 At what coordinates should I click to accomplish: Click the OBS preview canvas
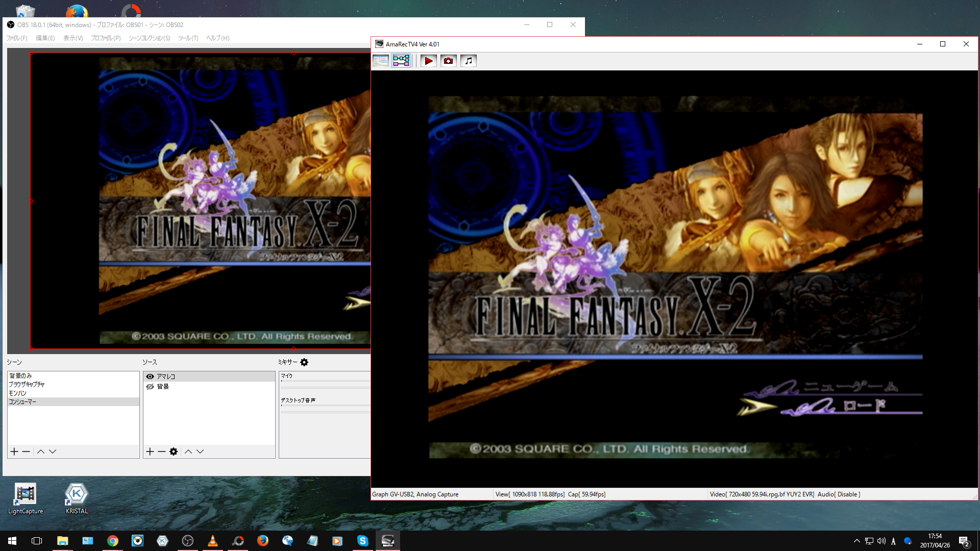(200, 201)
